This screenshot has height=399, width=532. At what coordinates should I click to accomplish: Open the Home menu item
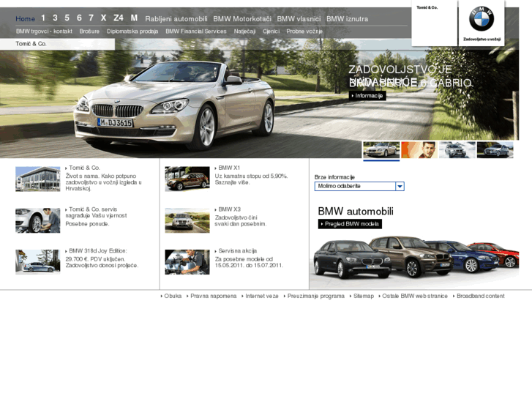pos(25,19)
